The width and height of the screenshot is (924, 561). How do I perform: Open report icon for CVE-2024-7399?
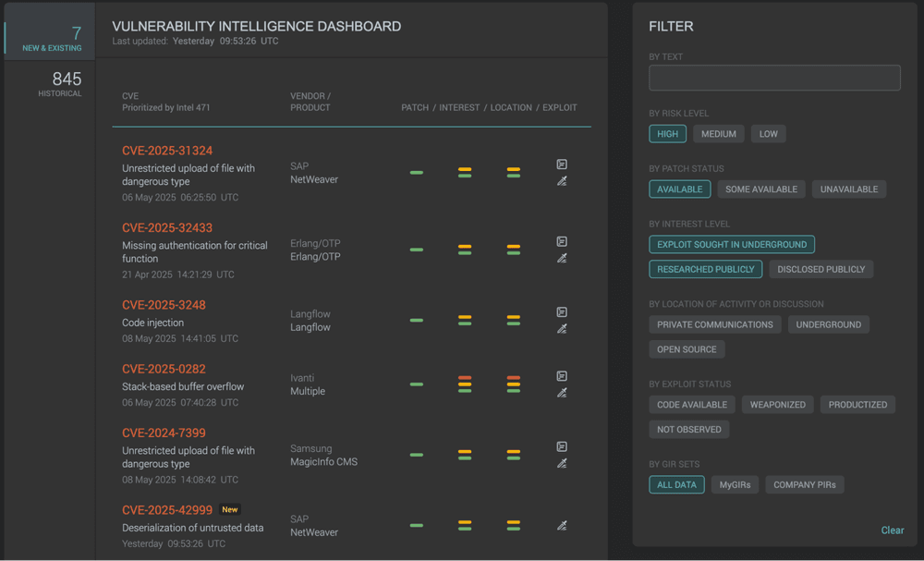pyautogui.click(x=562, y=446)
